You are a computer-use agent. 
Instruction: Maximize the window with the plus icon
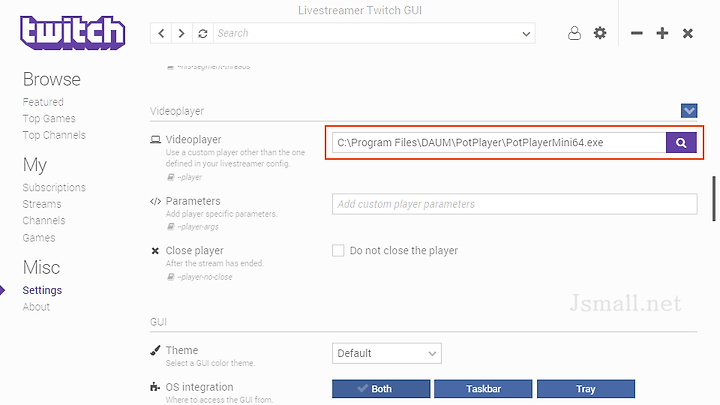662,33
